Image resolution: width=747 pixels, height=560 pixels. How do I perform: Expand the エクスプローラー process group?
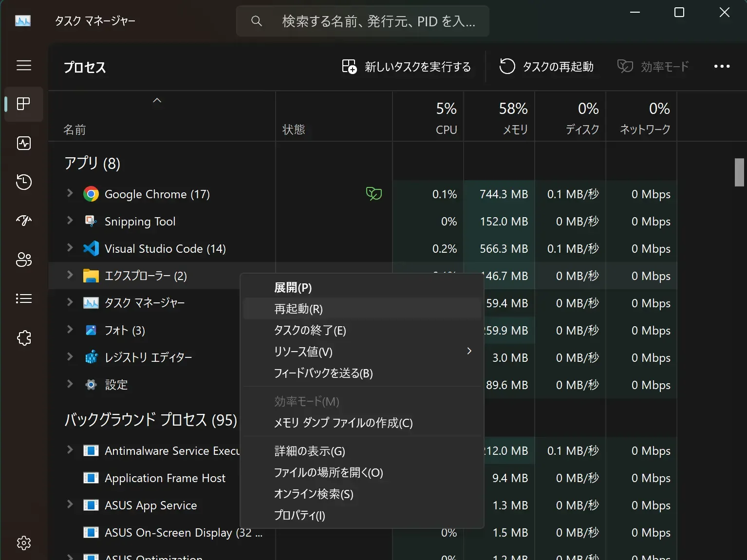70,275
